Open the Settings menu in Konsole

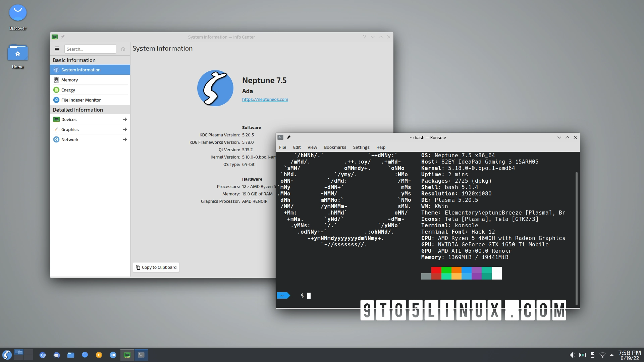point(361,147)
